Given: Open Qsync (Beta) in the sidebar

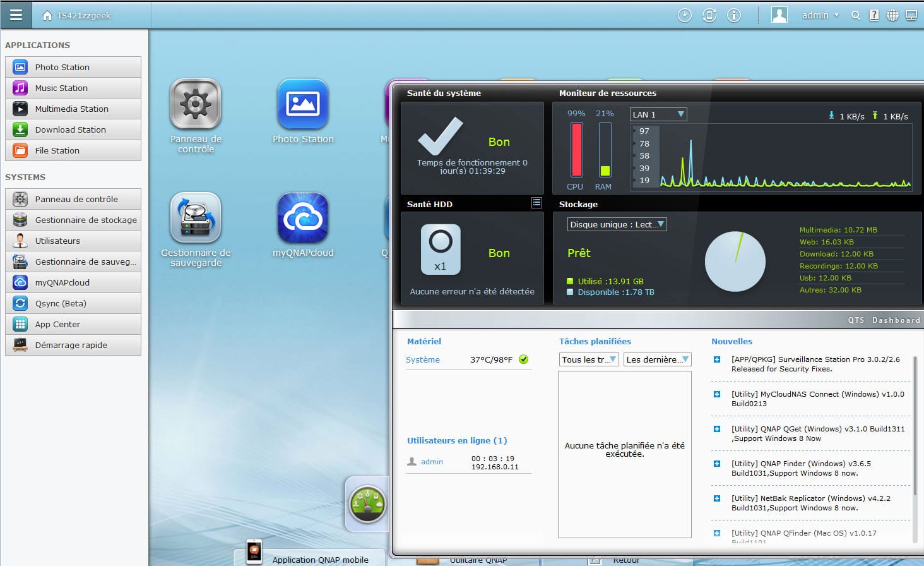Looking at the screenshot, I should pyautogui.click(x=73, y=303).
